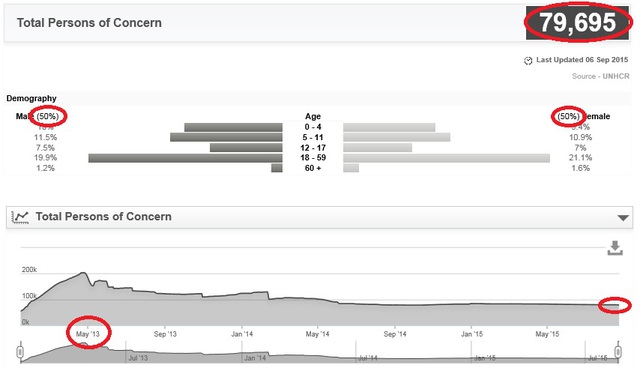Click the female 0 - 4 age bar
This screenshot has width=640, height=371.
click(x=389, y=127)
